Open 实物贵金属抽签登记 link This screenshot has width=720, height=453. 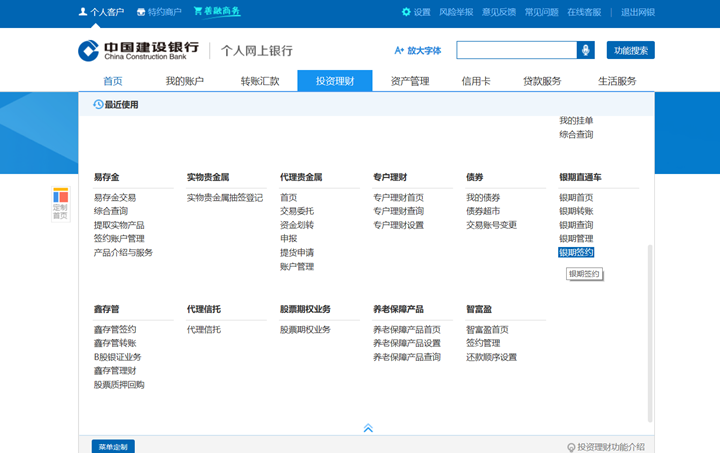(x=225, y=198)
